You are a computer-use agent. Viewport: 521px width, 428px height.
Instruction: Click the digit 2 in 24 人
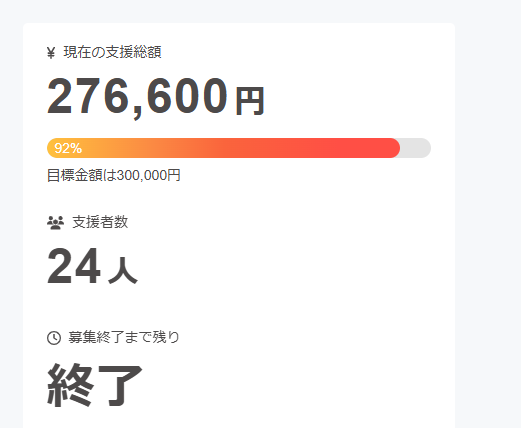pyautogui.click(x=60, y=267)
